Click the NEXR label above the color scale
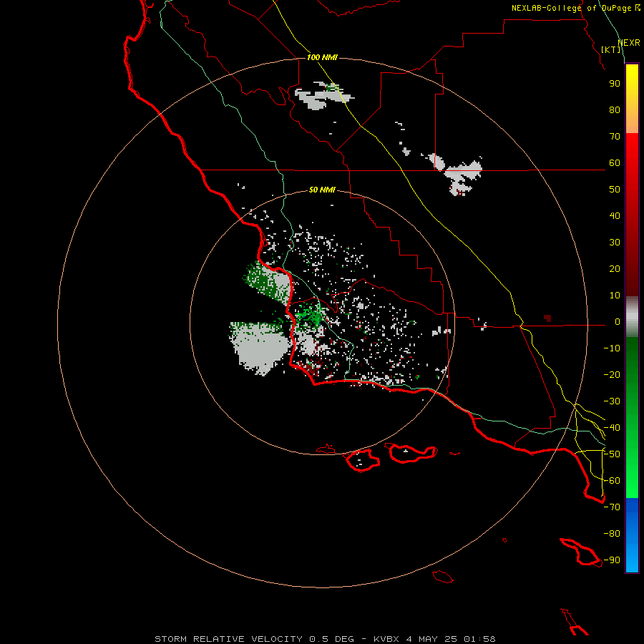The width and height of the screenshot is (644, 644). point(629,43)
